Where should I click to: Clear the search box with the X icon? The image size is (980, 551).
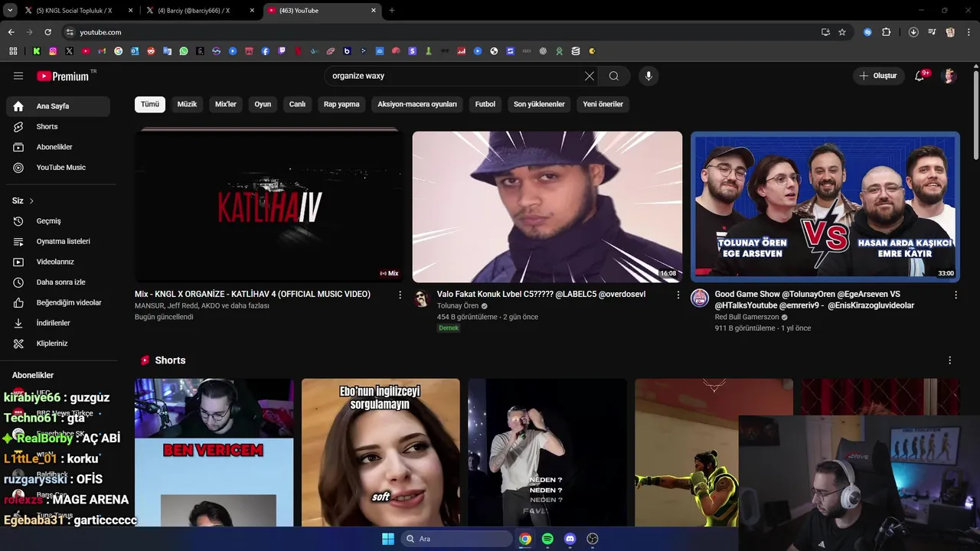pos(589,76)
